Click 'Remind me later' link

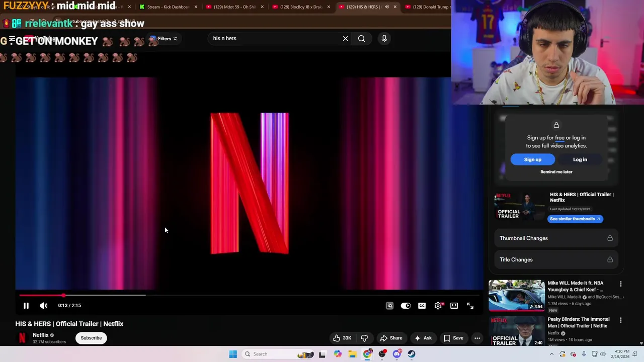[x=556, y=172]
